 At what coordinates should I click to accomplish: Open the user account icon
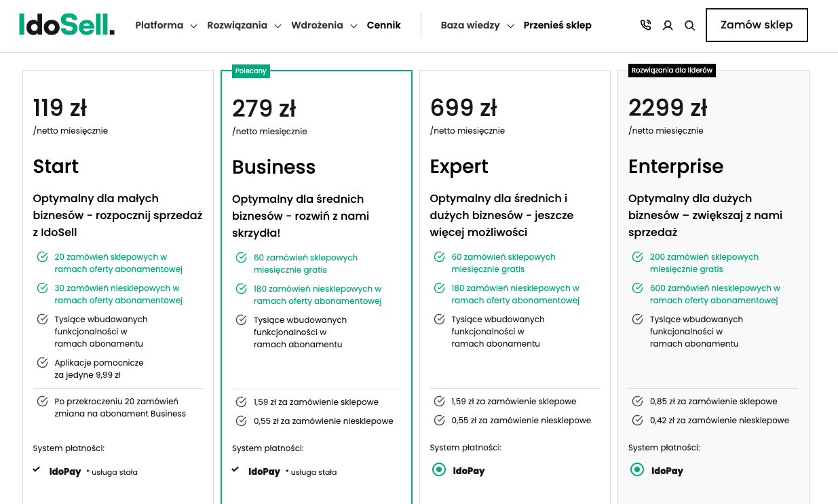click(x=668, y=24)
